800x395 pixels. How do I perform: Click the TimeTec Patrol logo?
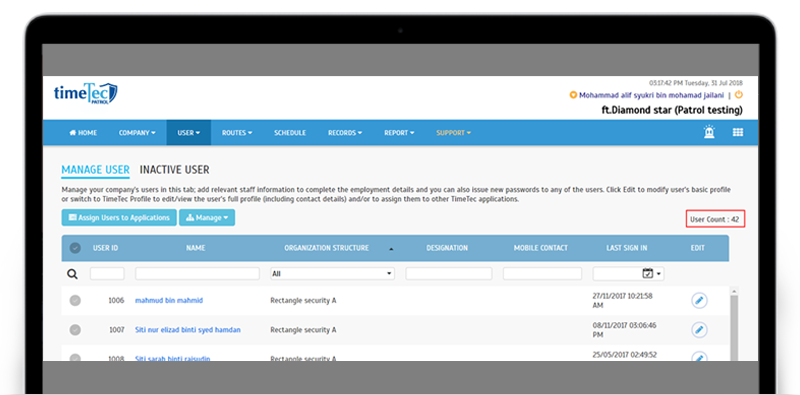point(85,94)
